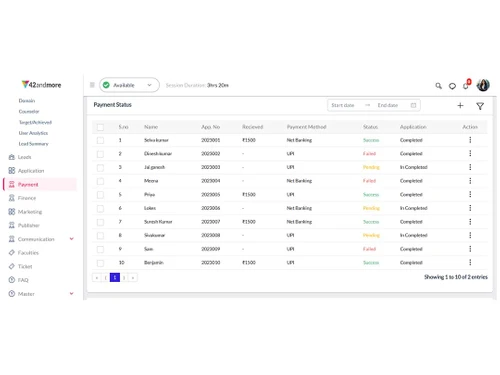
Task: Click the 42andmore logo
Action: [41, 85]
